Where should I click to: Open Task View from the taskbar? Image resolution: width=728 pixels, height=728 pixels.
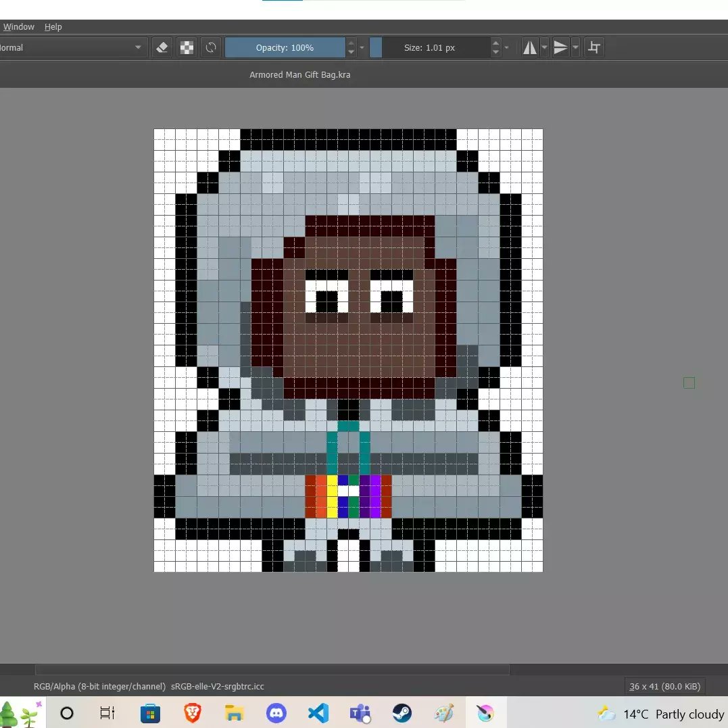107,713
